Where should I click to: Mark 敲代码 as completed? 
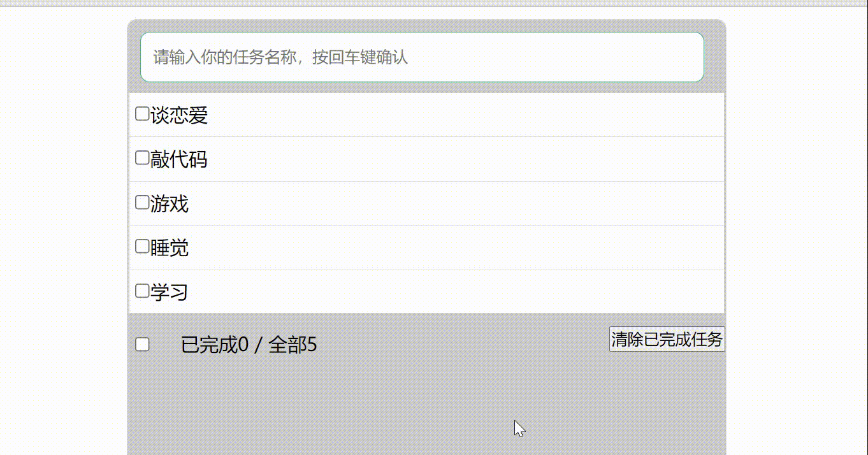point(141,156)
